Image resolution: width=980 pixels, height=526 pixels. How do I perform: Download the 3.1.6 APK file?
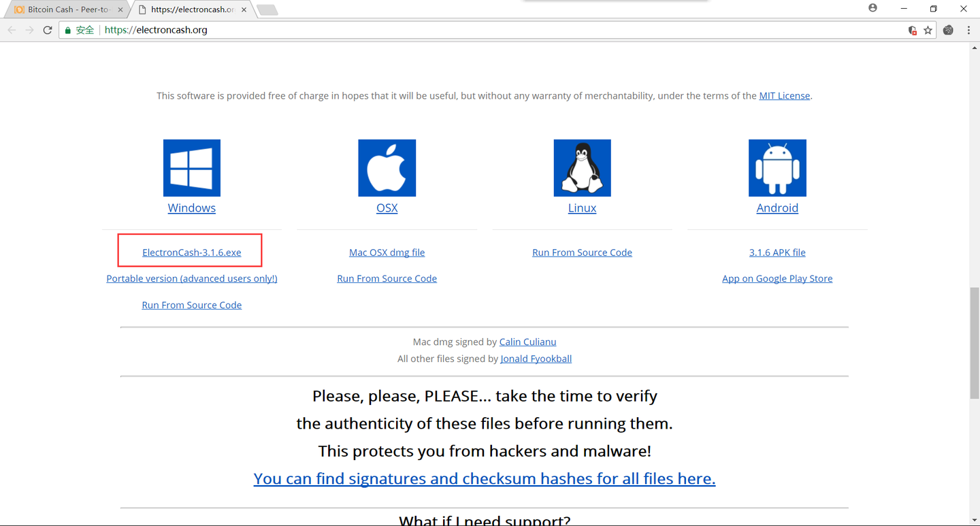(x=777, y=252)
